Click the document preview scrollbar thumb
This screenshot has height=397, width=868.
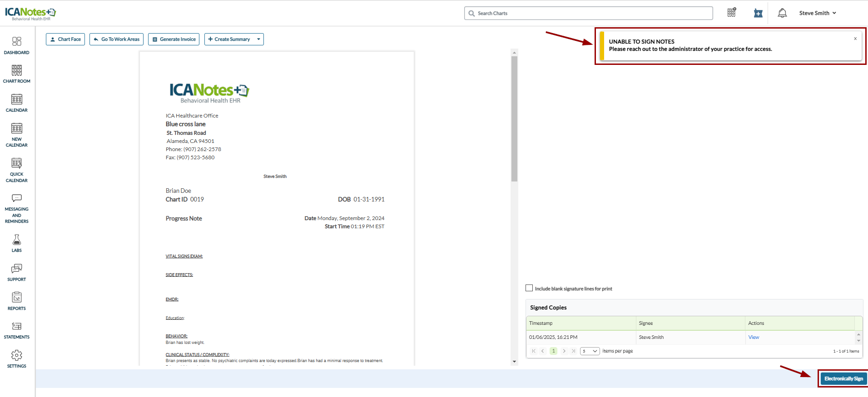514,119
